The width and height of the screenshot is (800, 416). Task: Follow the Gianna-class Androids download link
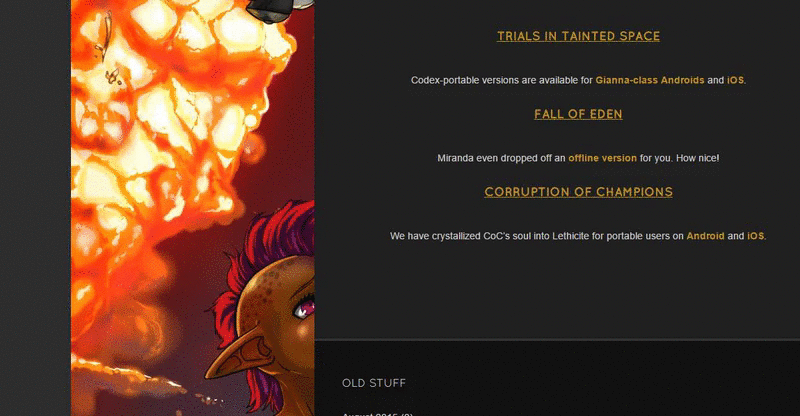(x=649, y=80)
